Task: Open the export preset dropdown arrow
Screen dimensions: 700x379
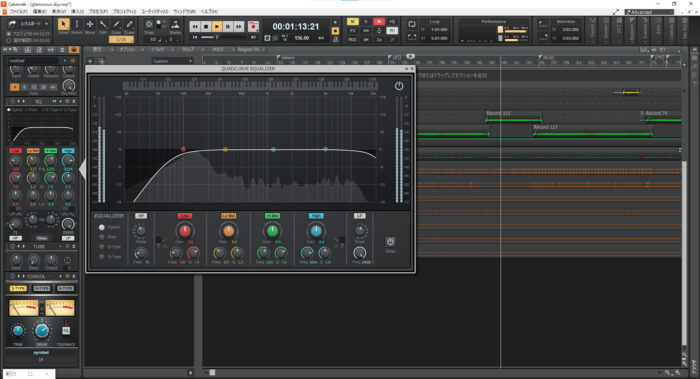Action: 46,24
